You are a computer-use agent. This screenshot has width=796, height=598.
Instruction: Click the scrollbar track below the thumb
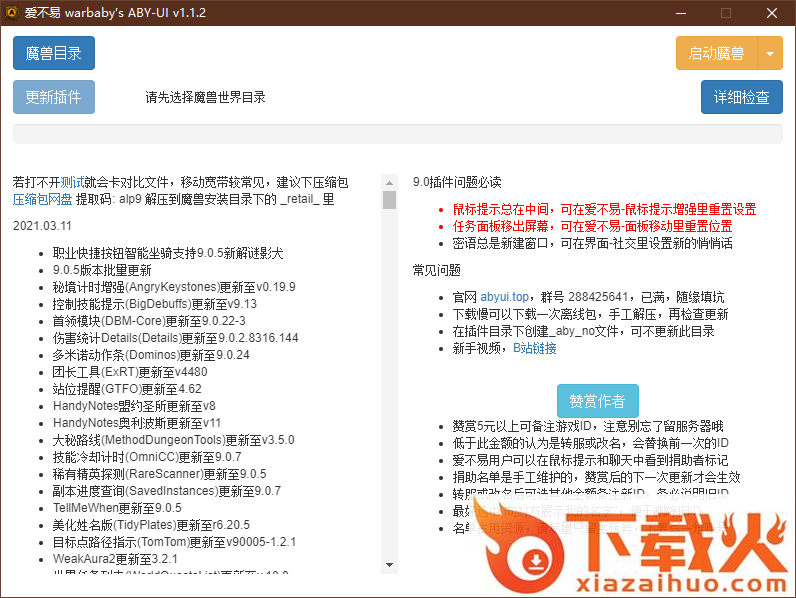[x=389, y=400]
